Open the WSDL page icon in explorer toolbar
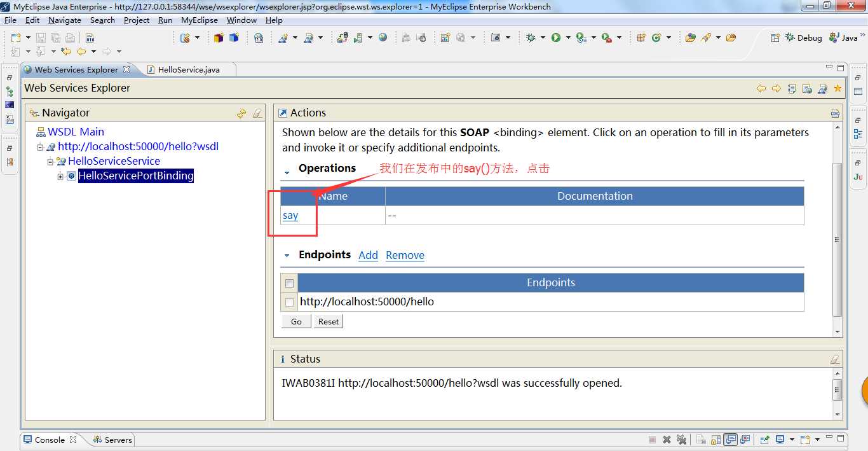 pos(822,88)
